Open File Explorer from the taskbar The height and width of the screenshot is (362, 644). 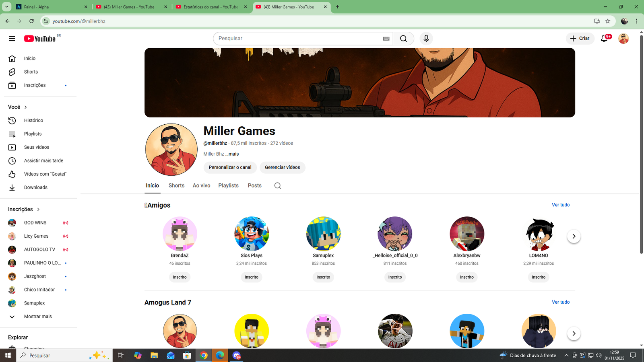pyautogui.click(x=154, y=355)
